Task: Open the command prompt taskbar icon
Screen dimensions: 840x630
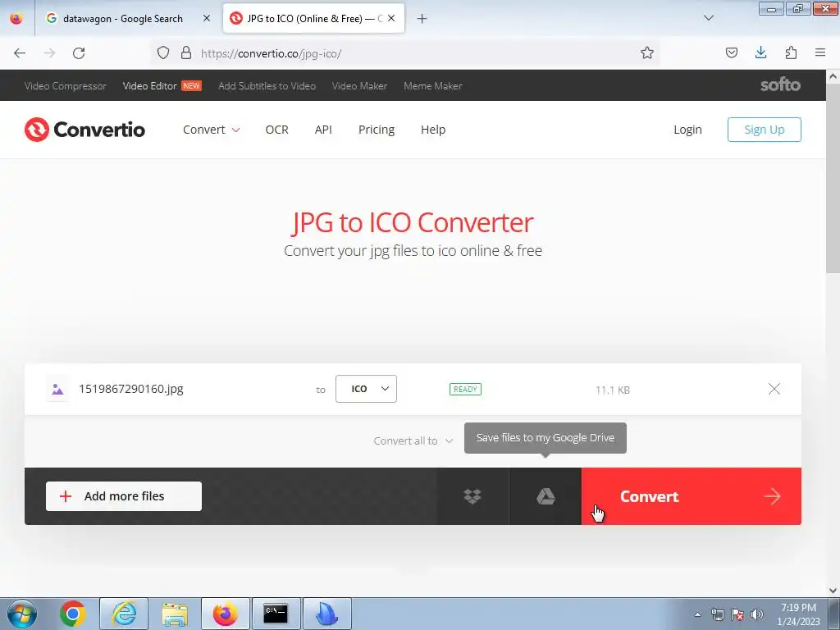Action: coord(276,614)
